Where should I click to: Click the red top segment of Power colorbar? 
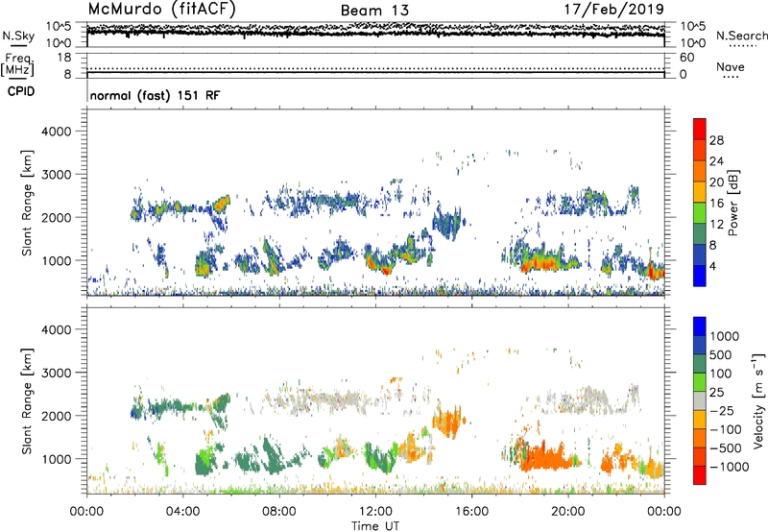click(700, 129)
